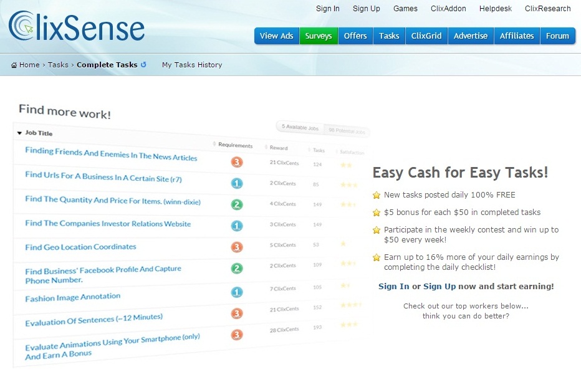Click the green level 2 badge on Winn-Dixie task

point(236,204)
